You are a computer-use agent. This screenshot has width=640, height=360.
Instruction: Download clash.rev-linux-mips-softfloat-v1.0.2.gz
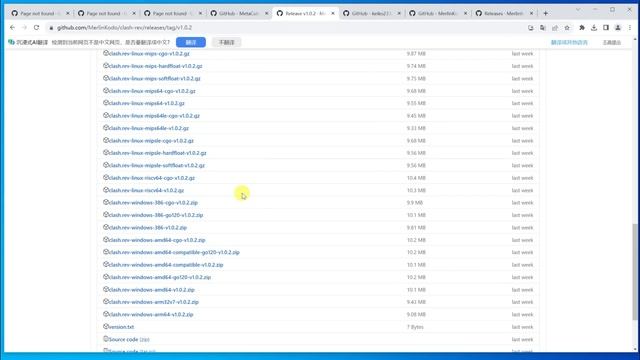155,78
